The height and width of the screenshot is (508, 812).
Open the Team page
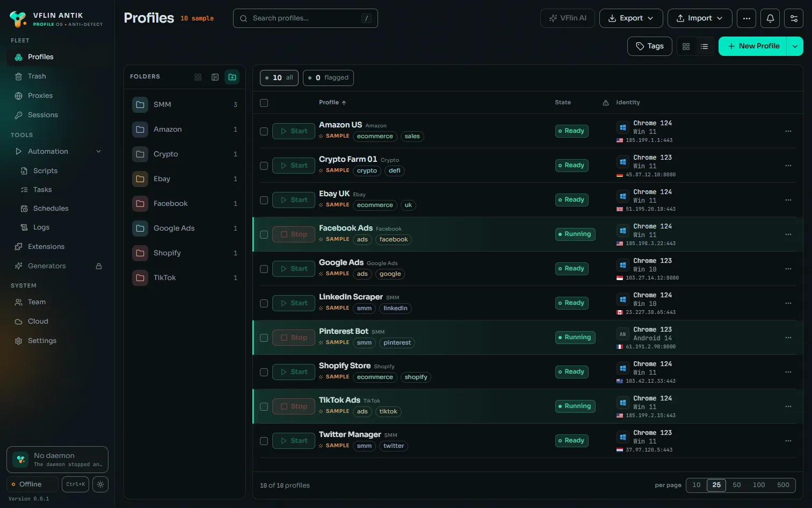click(57, 302)
